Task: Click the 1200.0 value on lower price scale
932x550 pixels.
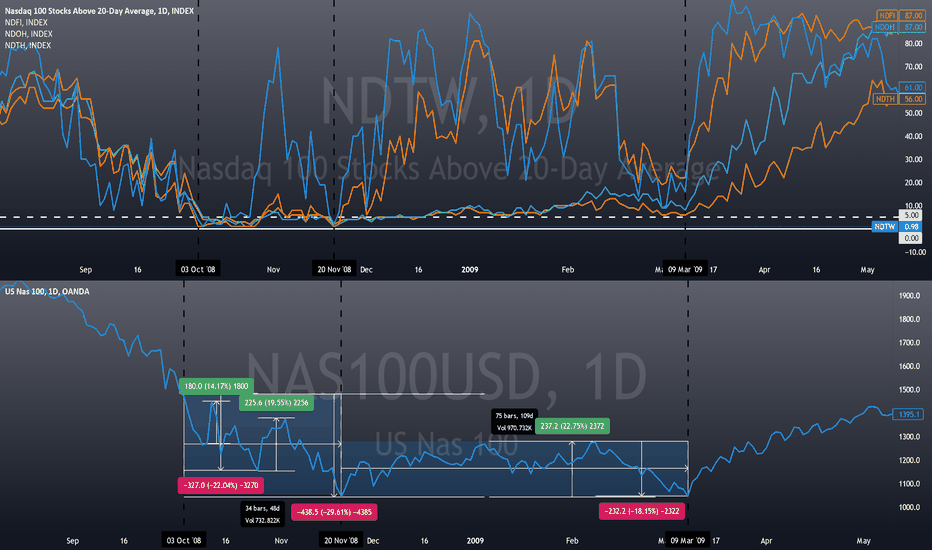Action: [909, 461]
